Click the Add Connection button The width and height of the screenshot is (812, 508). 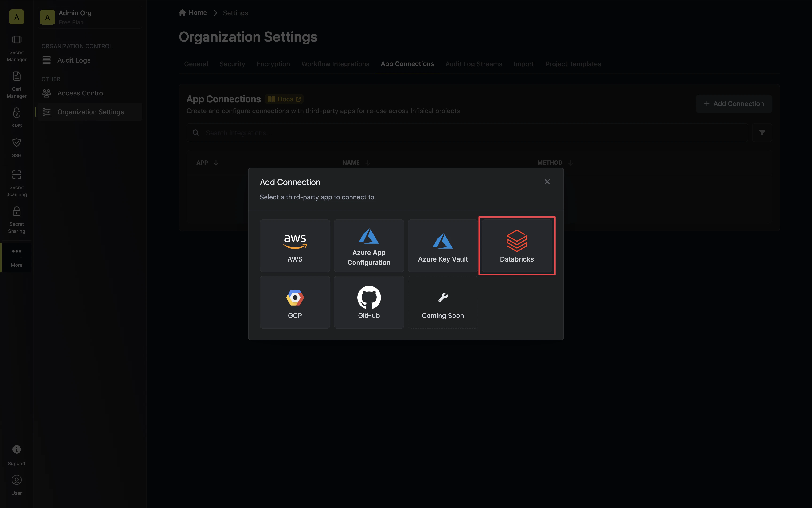734,104
